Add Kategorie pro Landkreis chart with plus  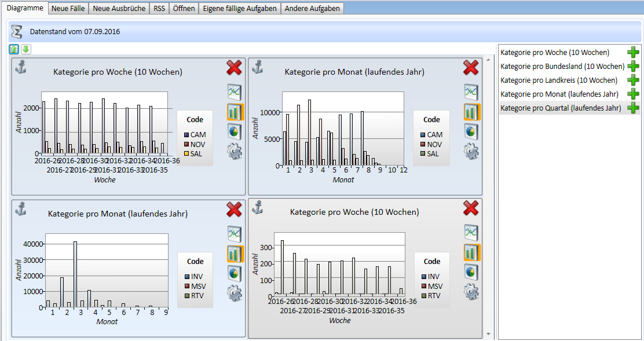point(633,80)
